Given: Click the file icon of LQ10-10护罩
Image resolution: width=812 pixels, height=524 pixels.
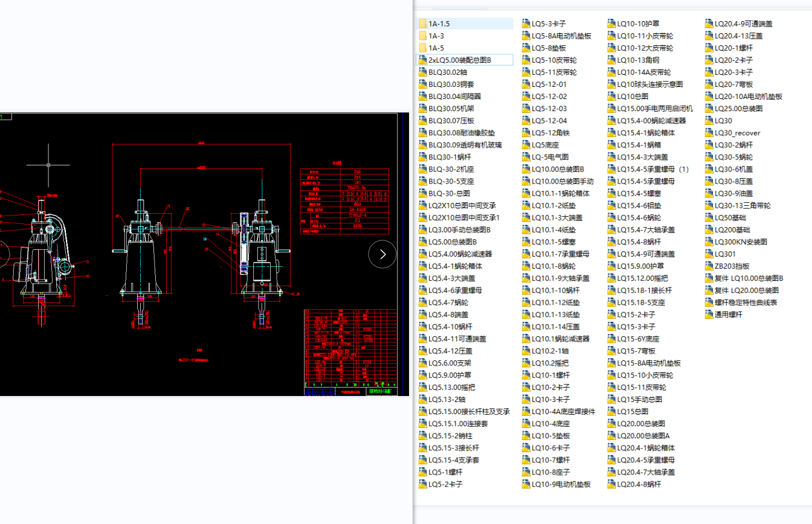Looking at the screenshot, I should (612, 24).
